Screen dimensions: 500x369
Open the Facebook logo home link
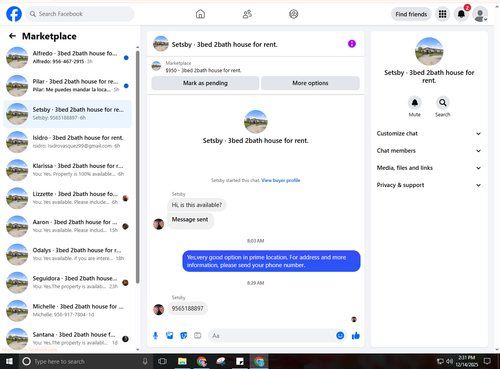point(14,14)
